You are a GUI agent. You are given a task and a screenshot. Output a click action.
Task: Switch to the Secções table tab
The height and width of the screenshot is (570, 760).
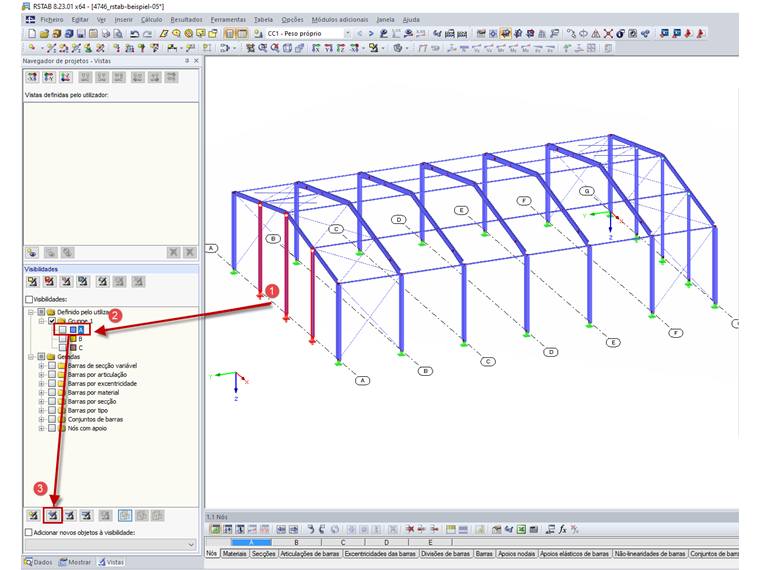(x=263, y=554)
